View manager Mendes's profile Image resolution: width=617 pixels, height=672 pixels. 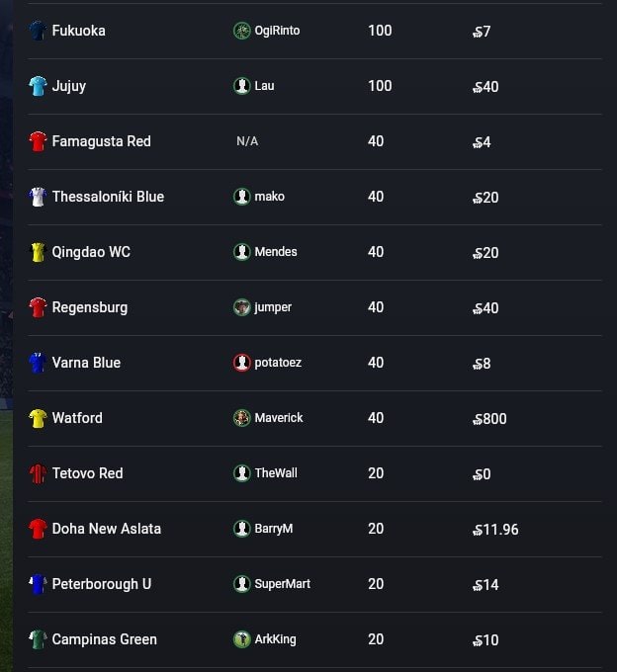coord(276,252)
